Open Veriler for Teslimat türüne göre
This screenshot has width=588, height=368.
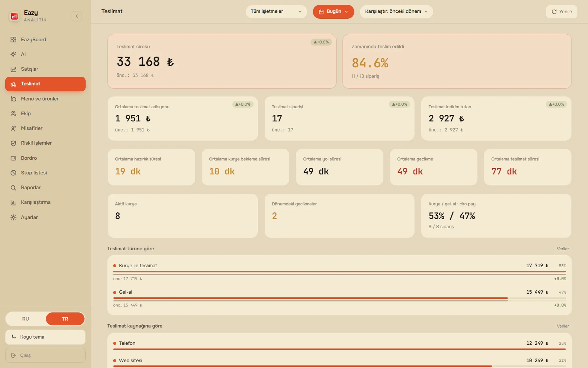click(563, 249)
